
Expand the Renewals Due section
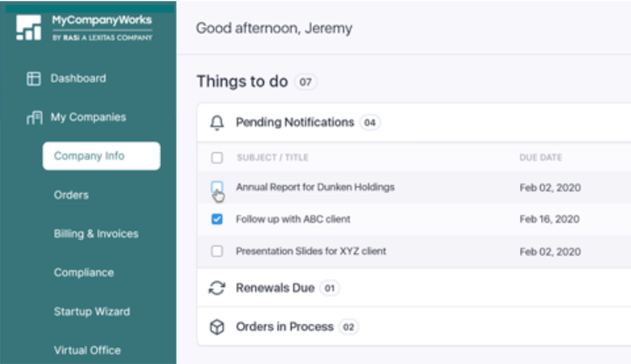coord(413,288)
